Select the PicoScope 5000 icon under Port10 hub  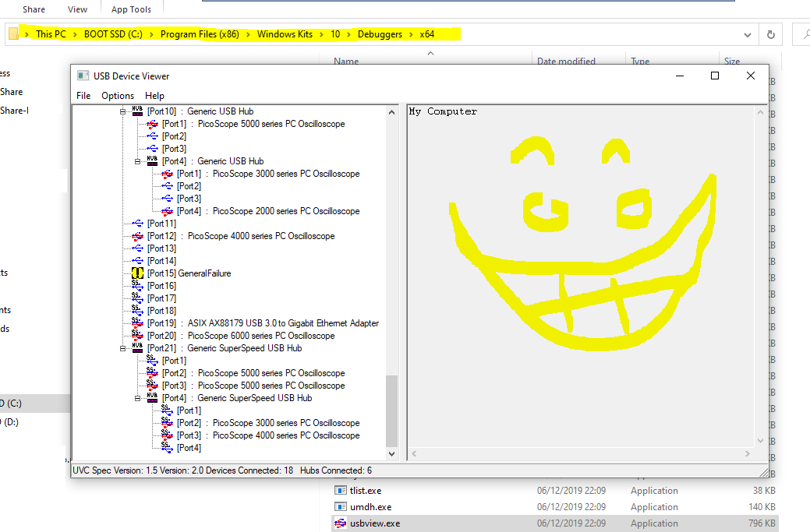coord(152,124)
